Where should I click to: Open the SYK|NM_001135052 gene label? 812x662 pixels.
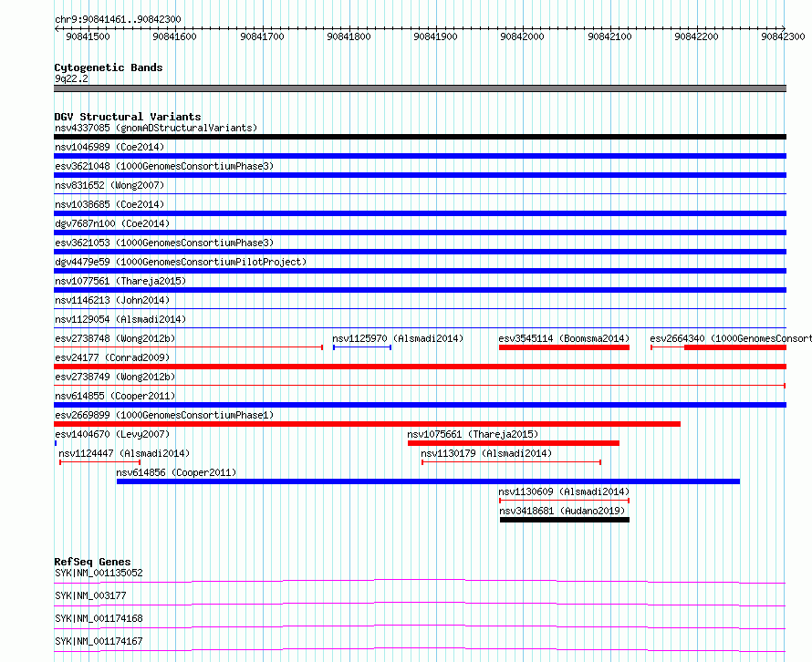(99, 573)
